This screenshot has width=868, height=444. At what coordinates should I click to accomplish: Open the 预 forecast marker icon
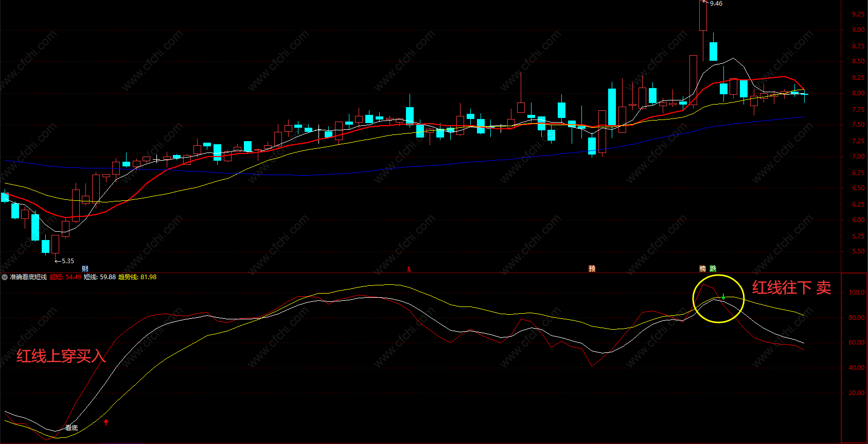(x=592, y=269)
